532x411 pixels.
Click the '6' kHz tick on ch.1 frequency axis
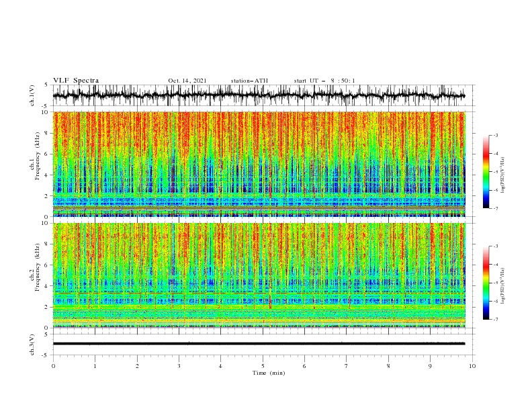pos(47,154)
